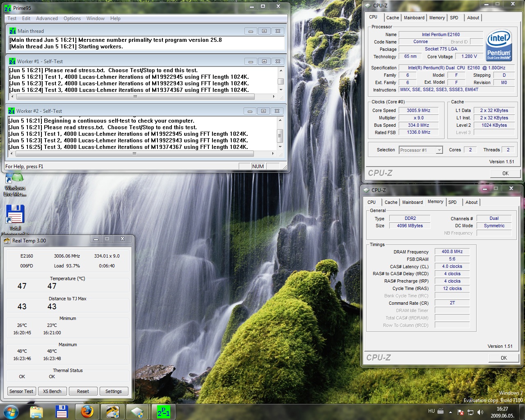Click the "Conroe" code name field
The image size is (525, 420).
[x=420, y=42]
